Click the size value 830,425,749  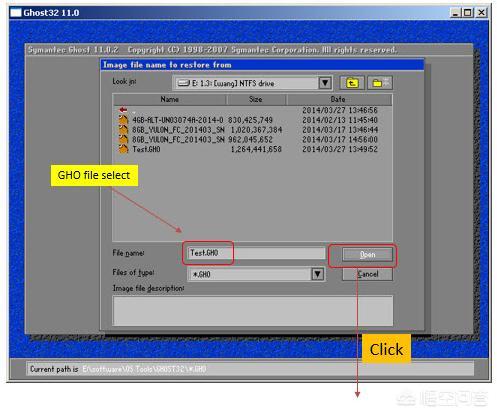(x=250, y=120)
